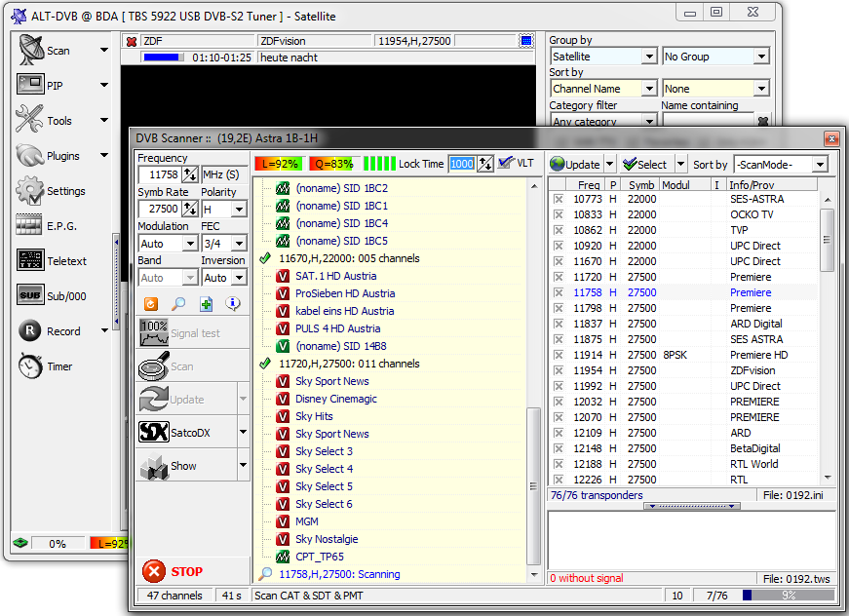This screenshot has height=616, width=849.
Task: Open the PIP menu arrow
Action: pos(104,85)
